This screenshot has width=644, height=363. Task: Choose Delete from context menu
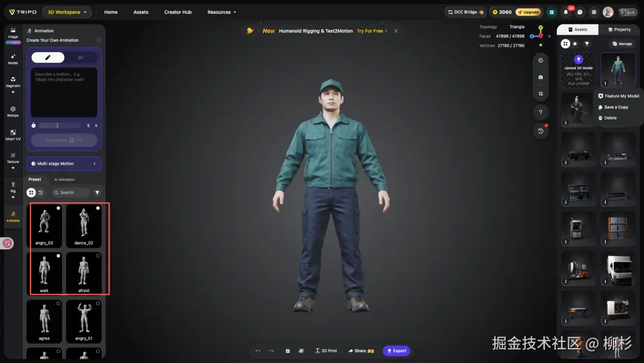[x=608, y=118]
